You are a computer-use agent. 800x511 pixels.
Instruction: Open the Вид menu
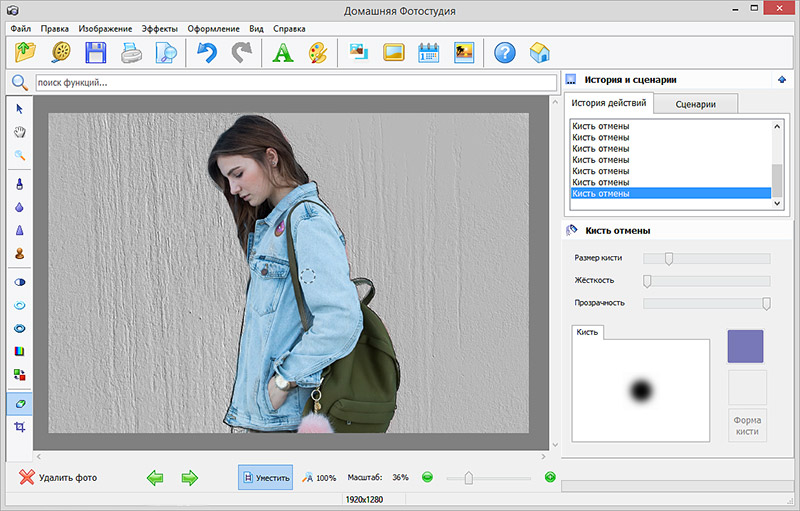click(256, 29)
